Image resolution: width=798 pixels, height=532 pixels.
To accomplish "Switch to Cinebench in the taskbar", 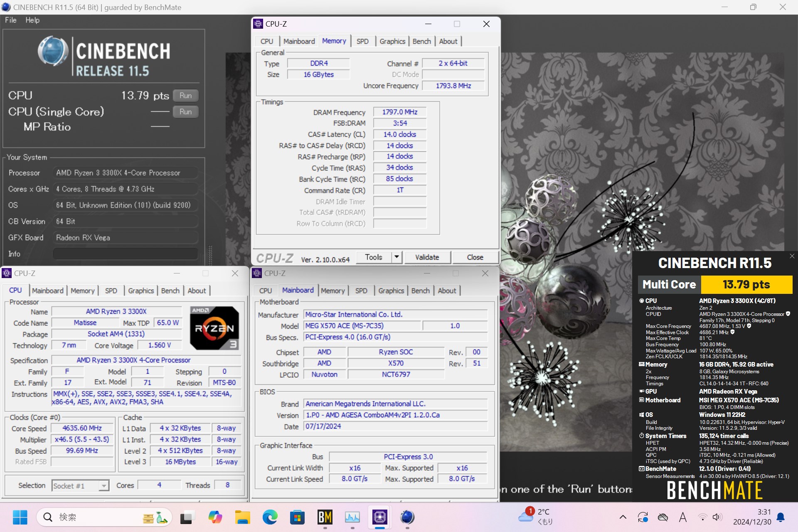I will tap(407, 517).
